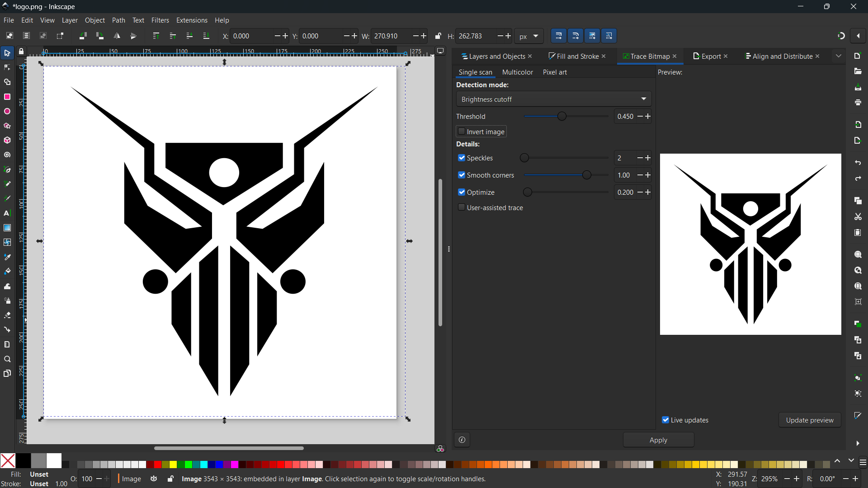Click the Apply button

coord(658,440)
